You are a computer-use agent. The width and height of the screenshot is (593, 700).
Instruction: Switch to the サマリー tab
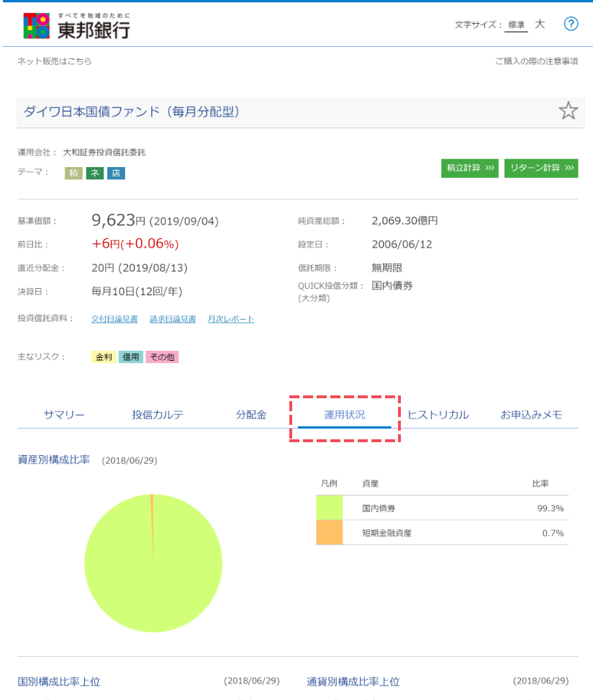[64, 415]
